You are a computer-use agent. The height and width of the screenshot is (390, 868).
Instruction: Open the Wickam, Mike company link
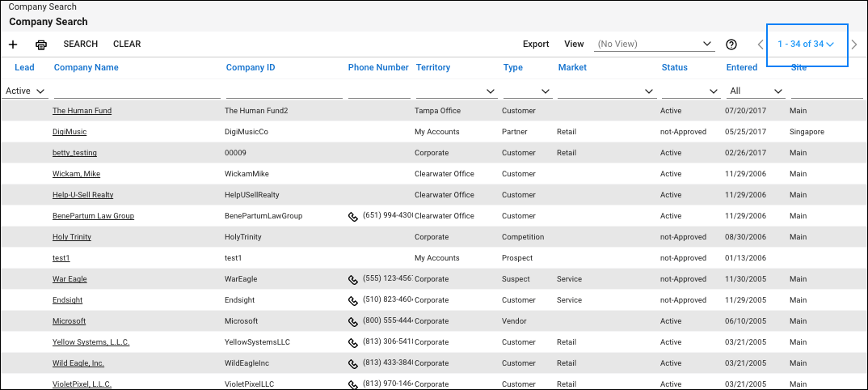[x=77, y=174]
